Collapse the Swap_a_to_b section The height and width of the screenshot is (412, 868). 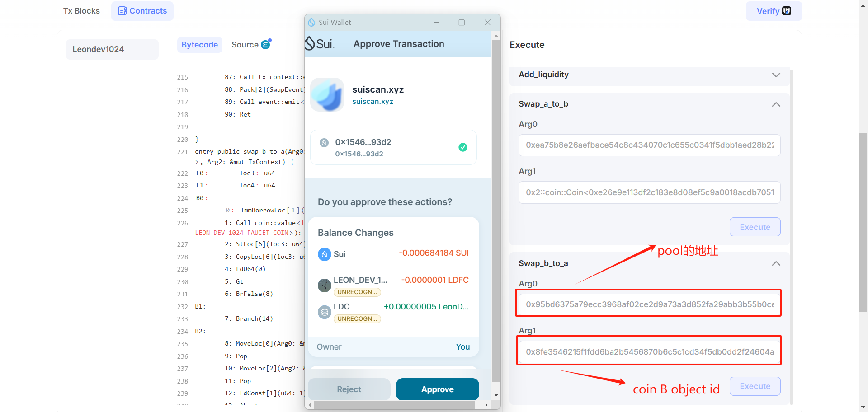[776, 104]
